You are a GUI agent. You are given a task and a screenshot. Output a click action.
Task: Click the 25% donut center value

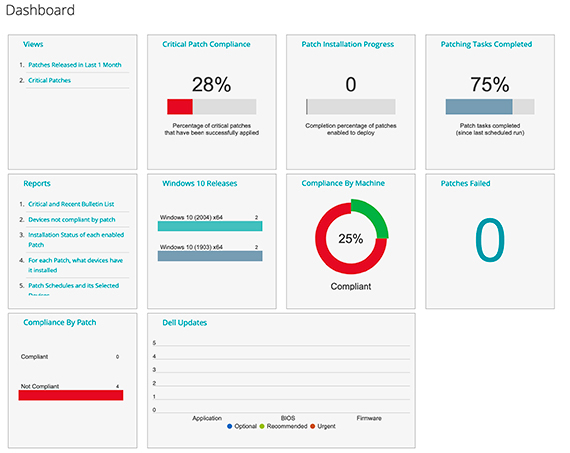point(351,238)
